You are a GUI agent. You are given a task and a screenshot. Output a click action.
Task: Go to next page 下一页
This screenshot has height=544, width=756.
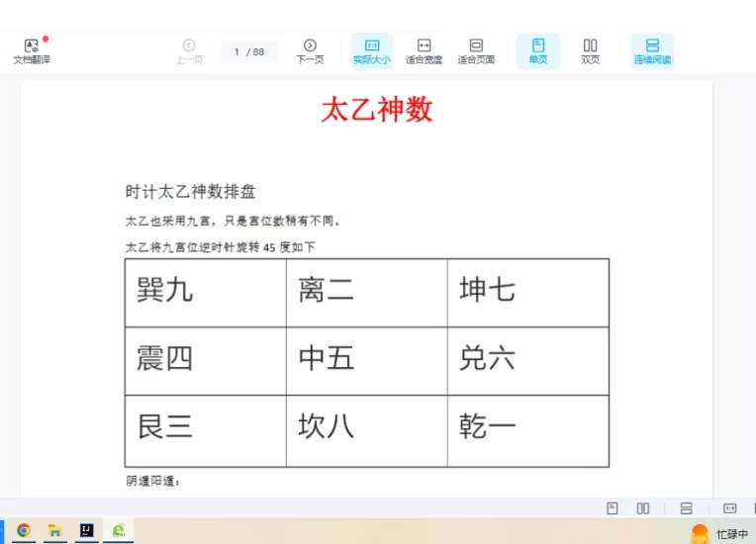pyautogui.click(x=310, y=51)
